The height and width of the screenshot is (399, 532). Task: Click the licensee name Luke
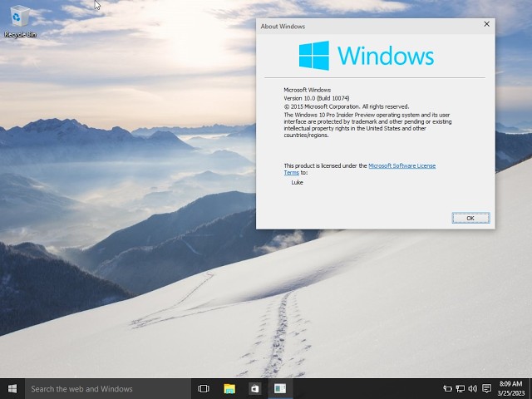[298, 183]
